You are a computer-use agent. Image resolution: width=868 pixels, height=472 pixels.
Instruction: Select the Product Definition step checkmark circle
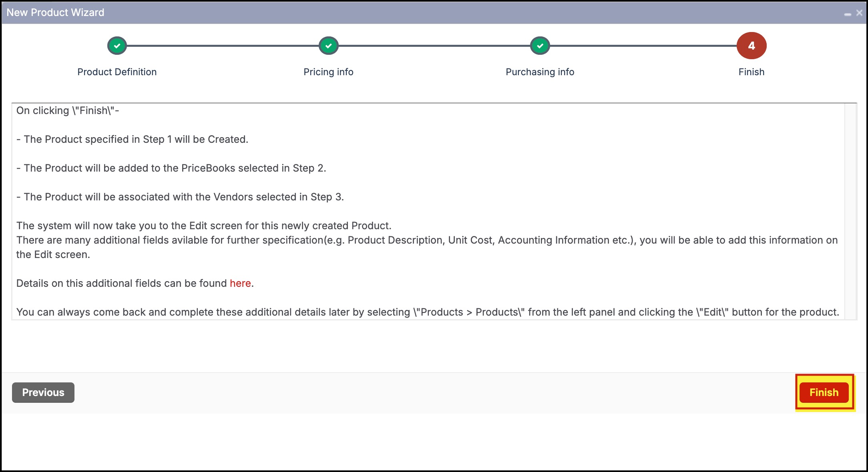pos(117,46)
